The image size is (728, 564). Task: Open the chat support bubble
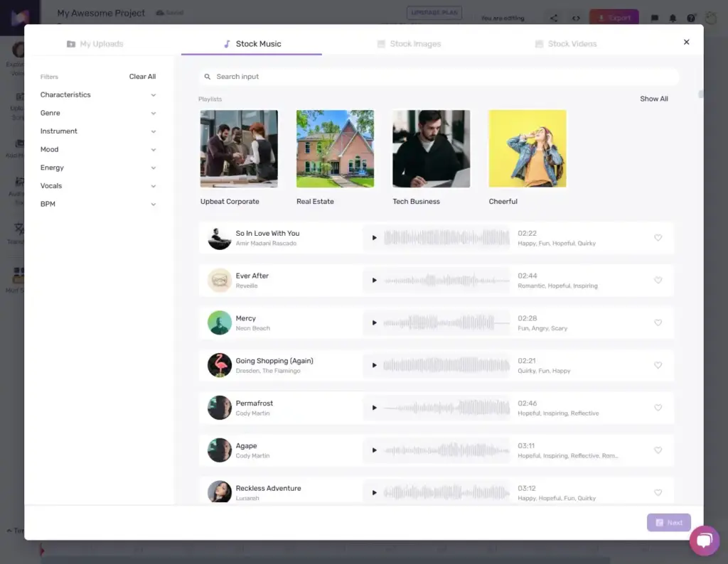click(704, 541)
